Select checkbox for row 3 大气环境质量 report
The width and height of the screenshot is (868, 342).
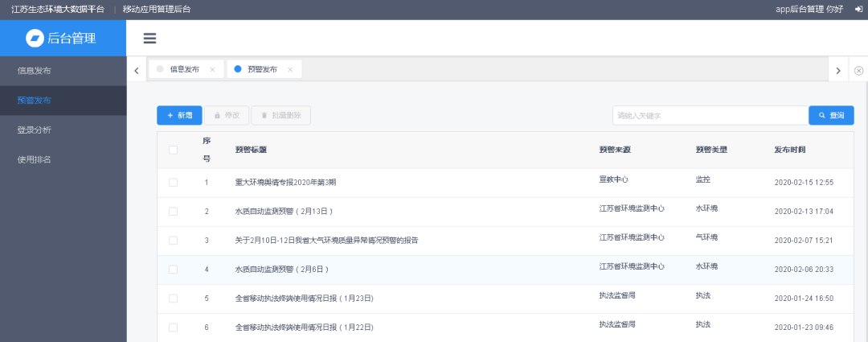click(x=173, y=241)
